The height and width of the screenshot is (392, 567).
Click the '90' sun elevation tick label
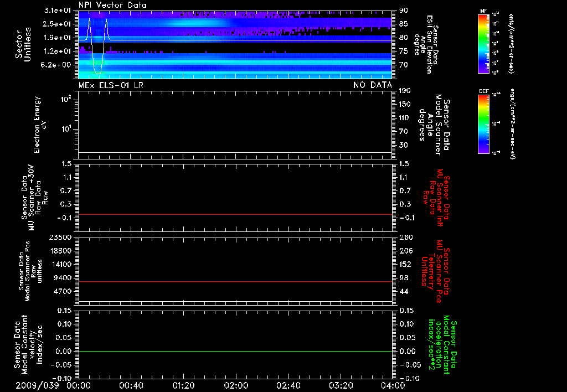pyautogui.click(x=404, y=11)
